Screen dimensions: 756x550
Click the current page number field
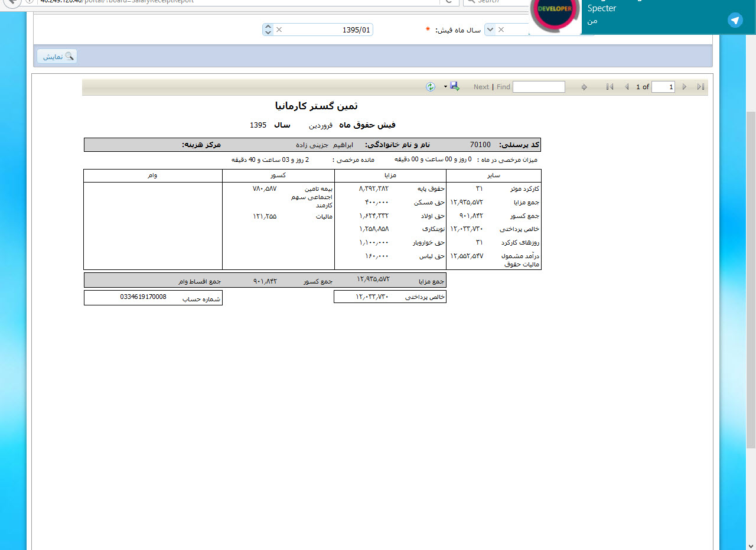click(663, 87)
